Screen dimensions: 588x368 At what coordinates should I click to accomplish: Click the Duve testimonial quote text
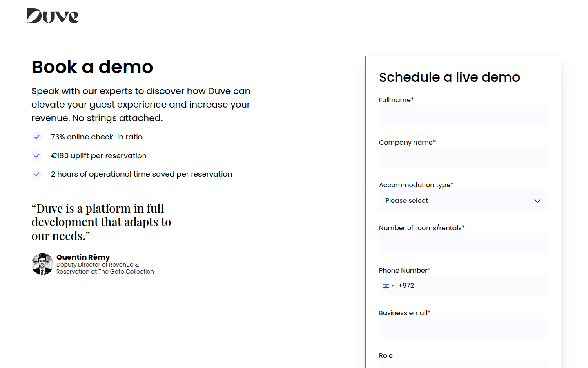pos(101,222)
